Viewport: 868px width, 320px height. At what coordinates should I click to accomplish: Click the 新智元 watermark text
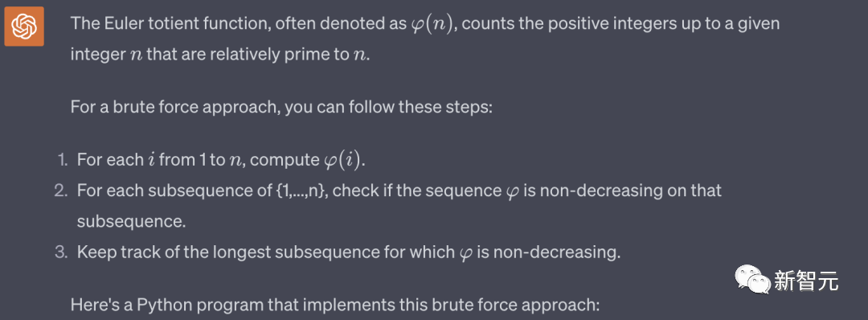pyautogui.click(x=806, y=281)
